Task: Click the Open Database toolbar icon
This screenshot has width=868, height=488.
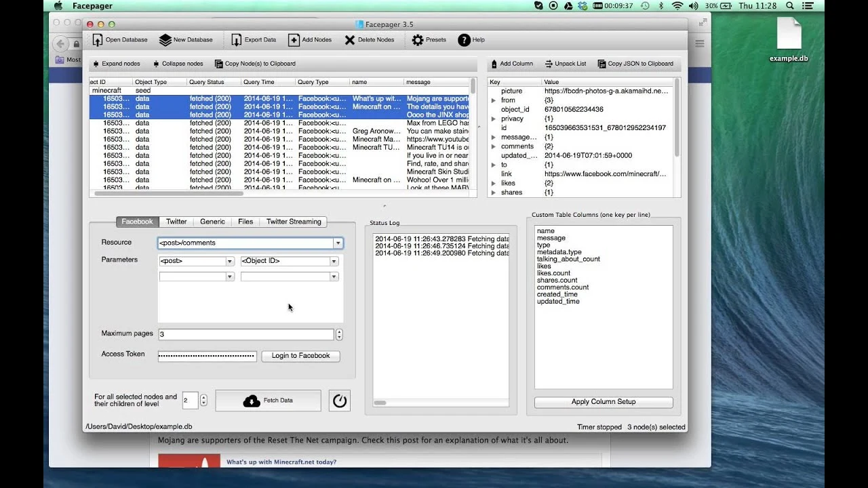Action: pos(98,40)
